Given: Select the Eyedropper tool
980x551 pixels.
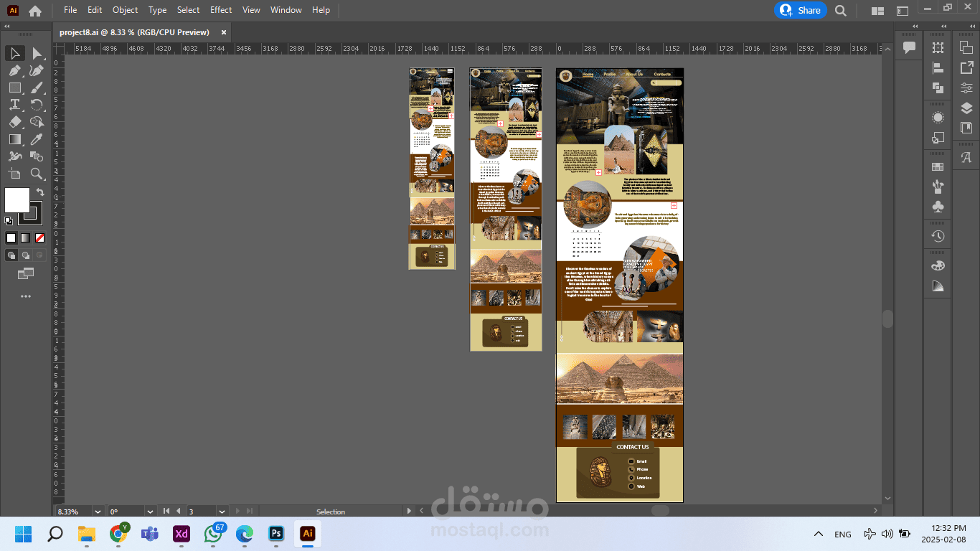Looking at the screenshot, I should click(x=37, y=140).
